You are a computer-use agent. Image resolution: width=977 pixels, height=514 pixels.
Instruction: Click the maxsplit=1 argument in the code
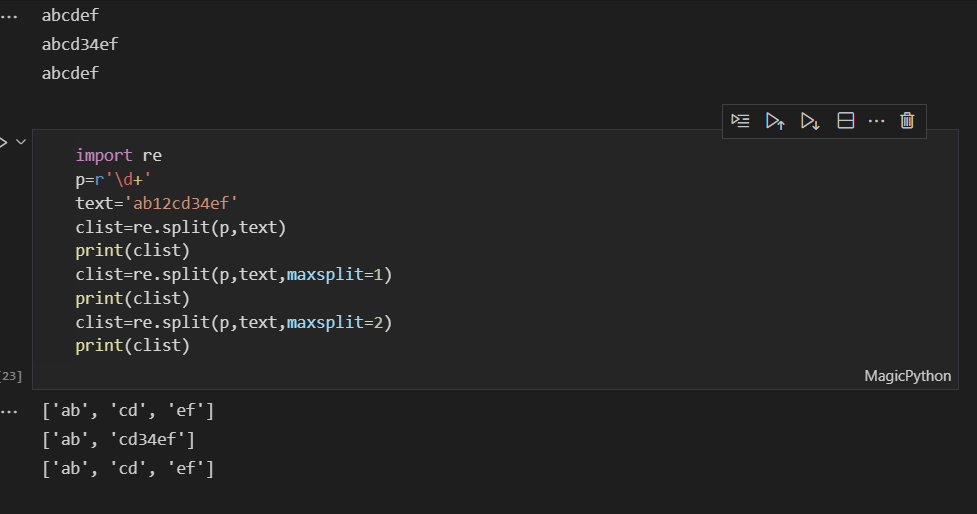(338, 275)
